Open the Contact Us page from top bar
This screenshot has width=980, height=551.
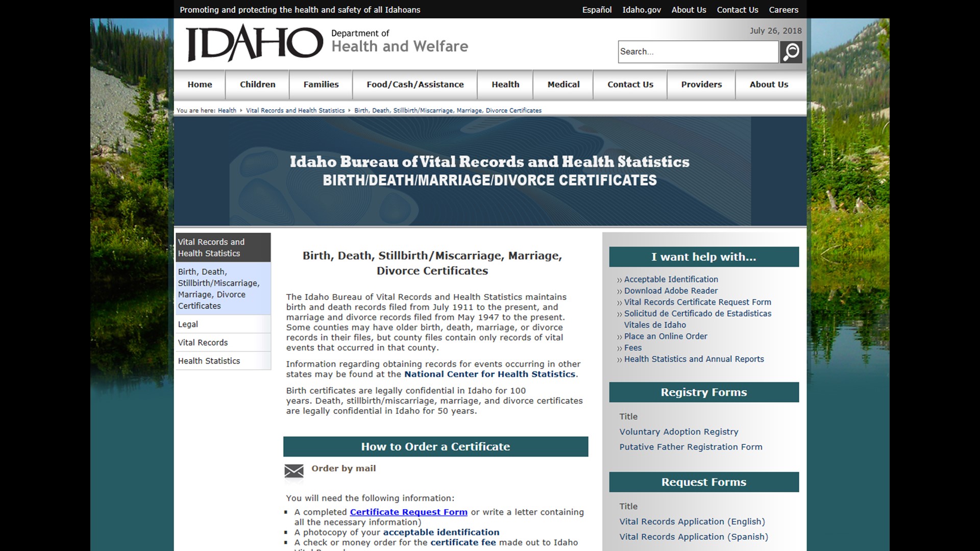(737, 10)
